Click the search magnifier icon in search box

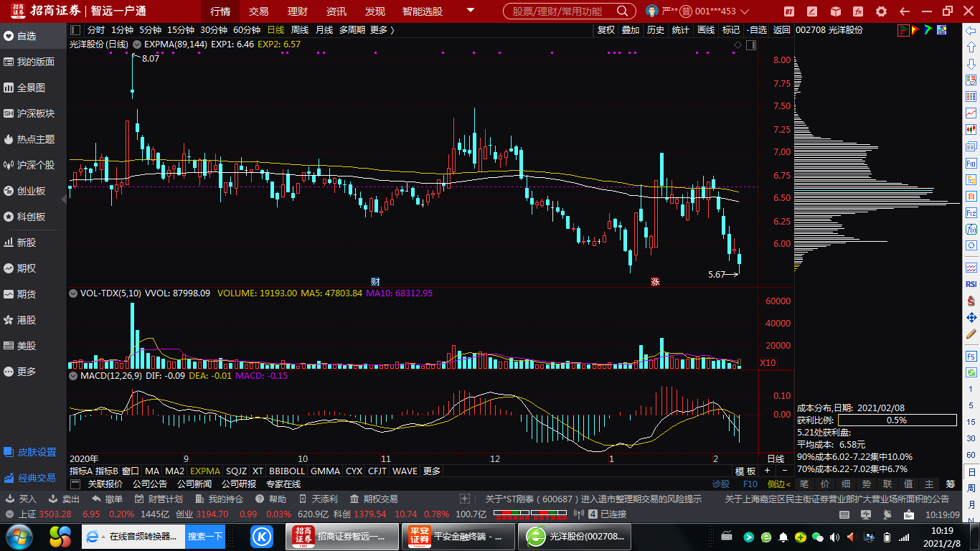623,11
